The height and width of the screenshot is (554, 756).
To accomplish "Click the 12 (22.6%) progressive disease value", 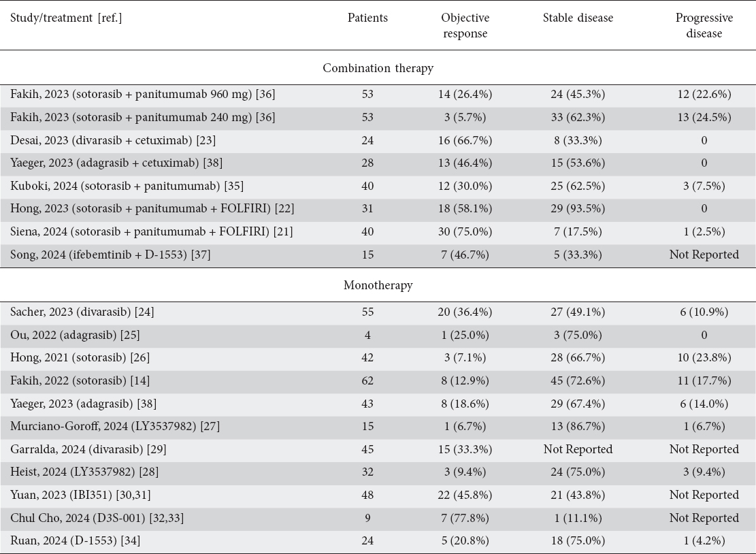I will click(704, 95).
